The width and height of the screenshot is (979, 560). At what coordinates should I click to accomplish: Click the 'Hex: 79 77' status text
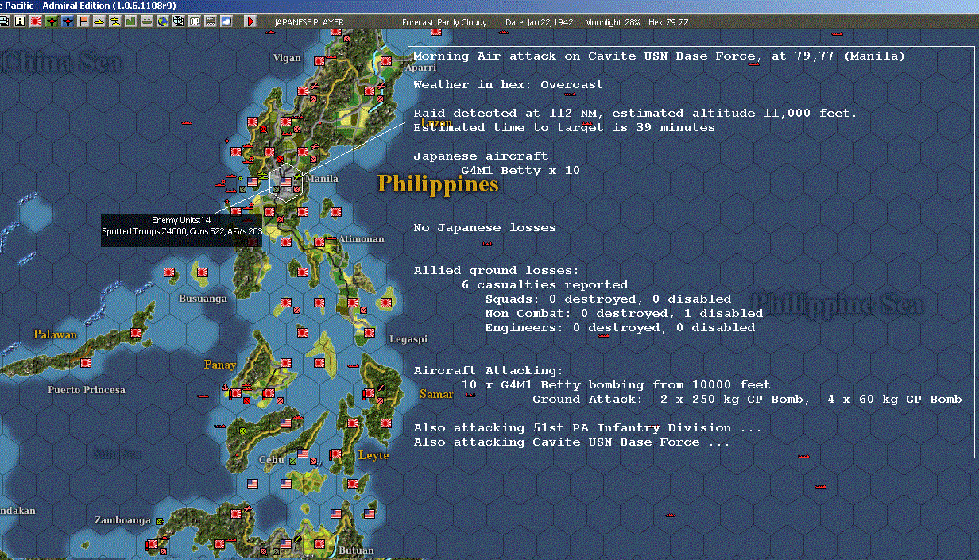coord(668,22)
